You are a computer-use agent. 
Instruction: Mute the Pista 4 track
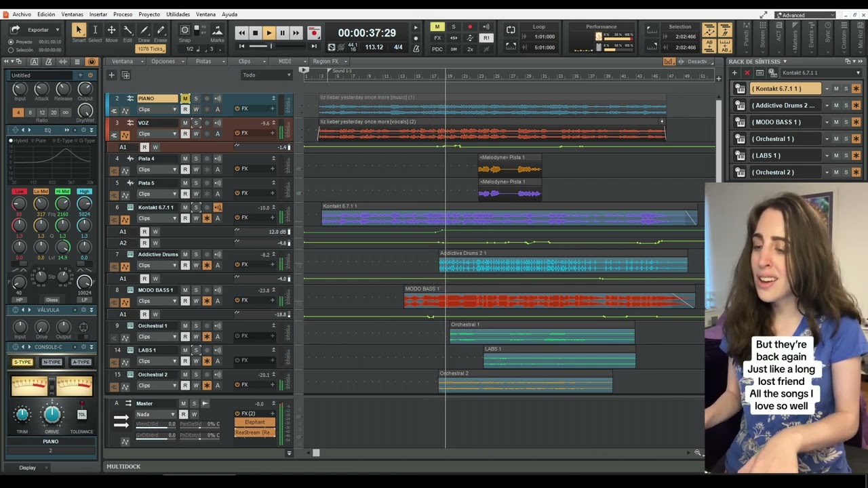185,159
